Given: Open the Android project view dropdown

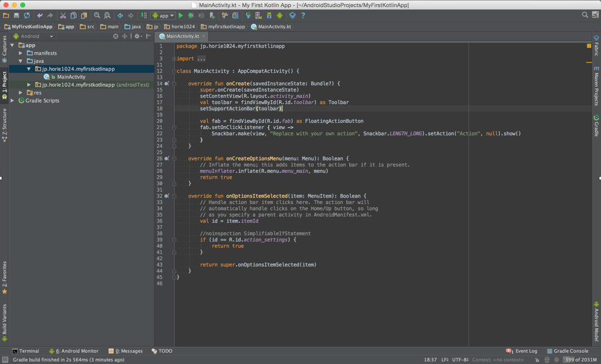Looking at the screenshot, I should coord(33,36).
